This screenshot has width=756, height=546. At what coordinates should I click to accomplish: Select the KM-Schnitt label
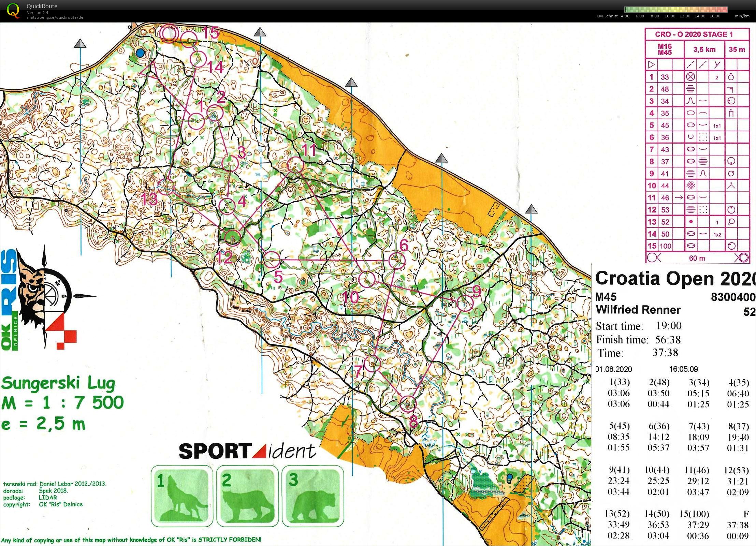click(607, 16)
